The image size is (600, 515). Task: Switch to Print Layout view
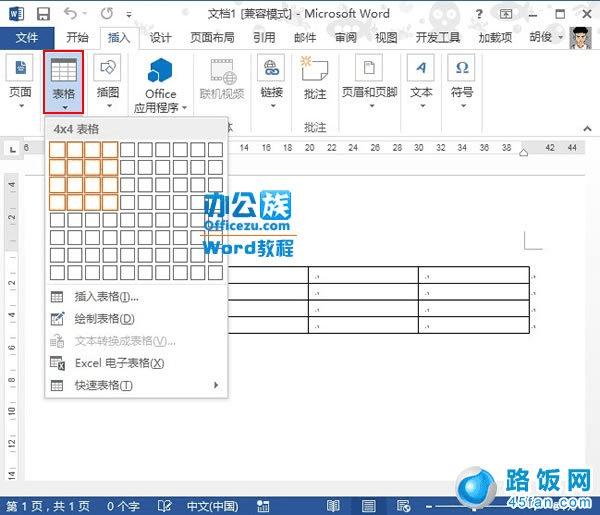tap(368, 506)
